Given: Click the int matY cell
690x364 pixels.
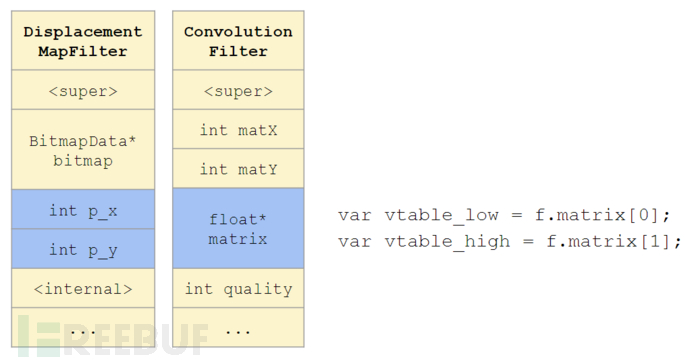Looking at the screenshot, I should pyautogui.click(x=238, y=169).
